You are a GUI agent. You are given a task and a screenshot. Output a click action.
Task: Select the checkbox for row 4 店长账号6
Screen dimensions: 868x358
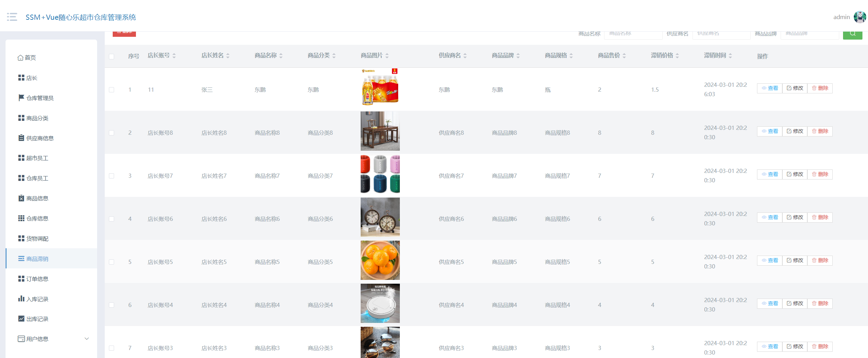111,219
